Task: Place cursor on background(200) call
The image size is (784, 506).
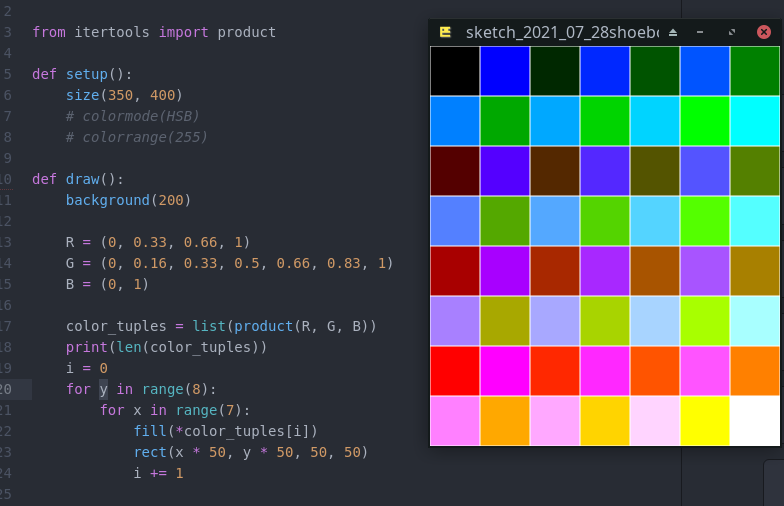Action: coord(128,200)
